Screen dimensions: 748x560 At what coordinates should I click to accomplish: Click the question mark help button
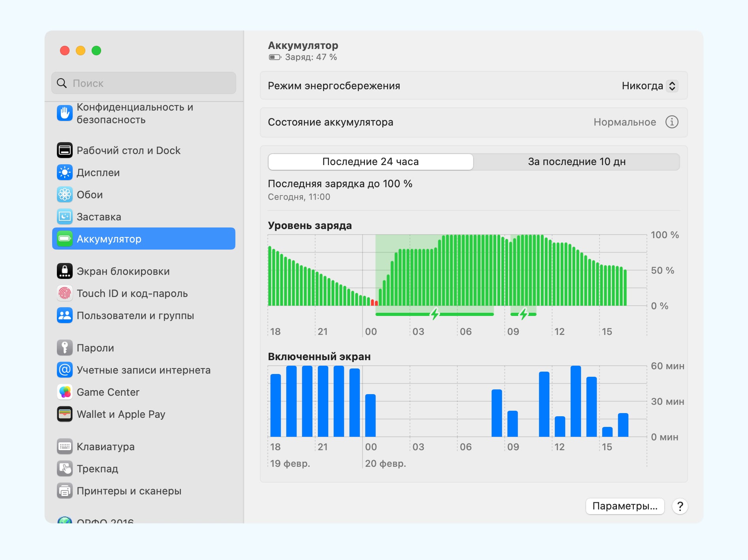tap(680, 506)
